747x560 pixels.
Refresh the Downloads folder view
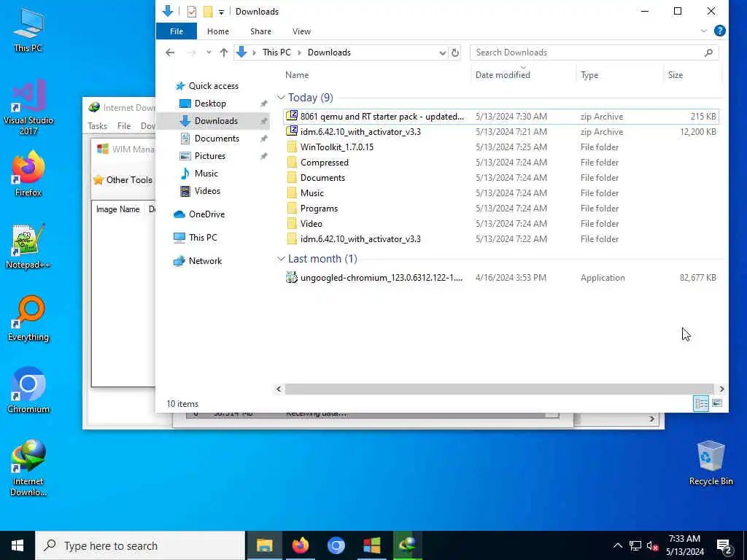(x=455, y=52)
